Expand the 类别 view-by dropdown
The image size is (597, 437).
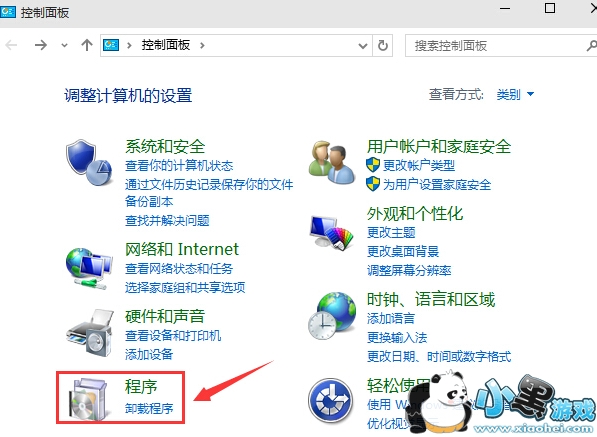(x=516, y=94)
